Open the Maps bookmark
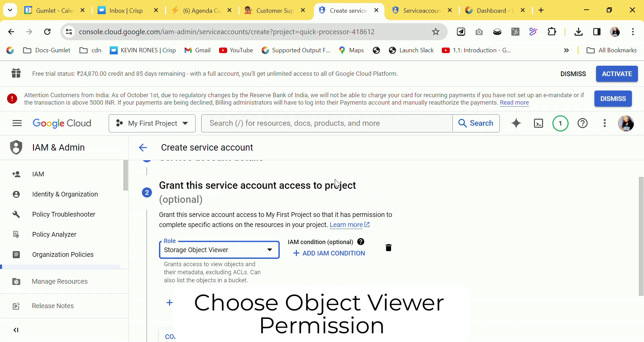This screenshot has height=342, width=644. click(x=351, y=50)
